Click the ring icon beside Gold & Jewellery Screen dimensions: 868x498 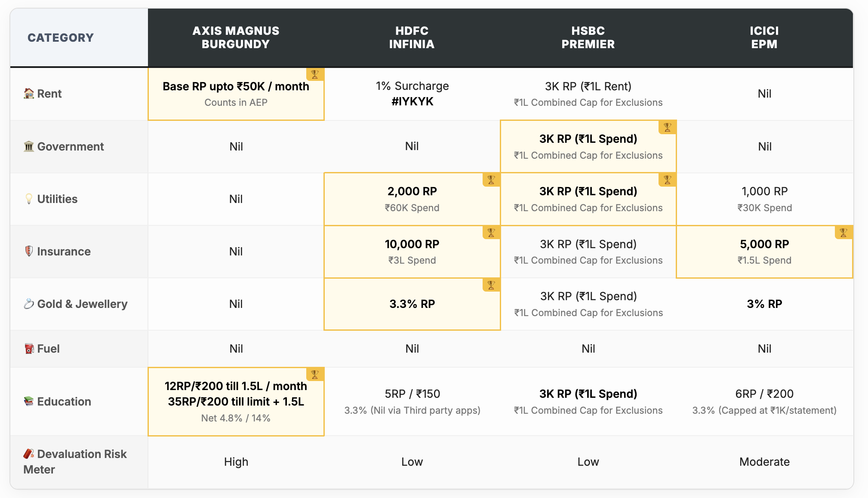29,304
